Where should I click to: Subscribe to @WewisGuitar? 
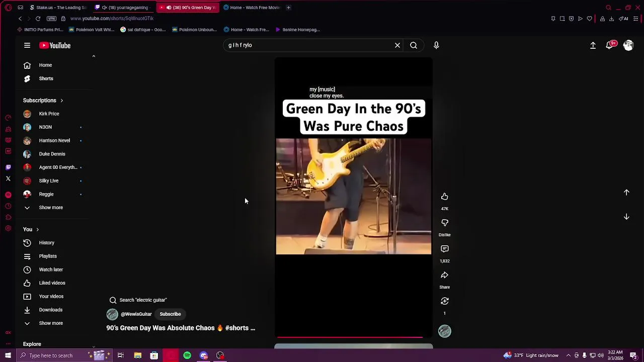tap(170, 314)
